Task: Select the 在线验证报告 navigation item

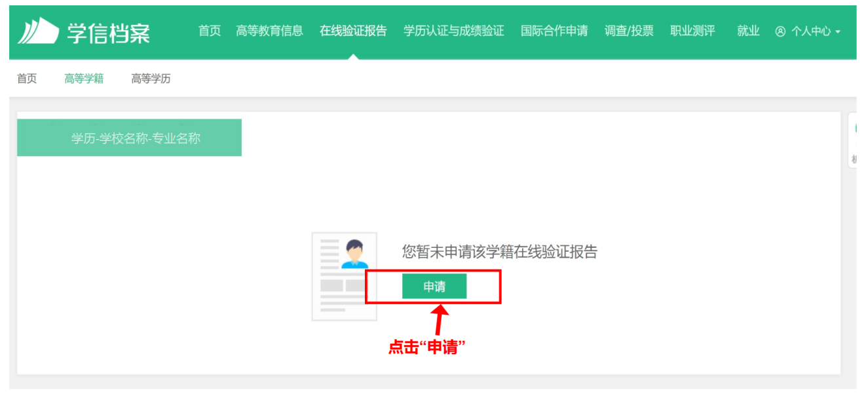Action: coord(353,31)
